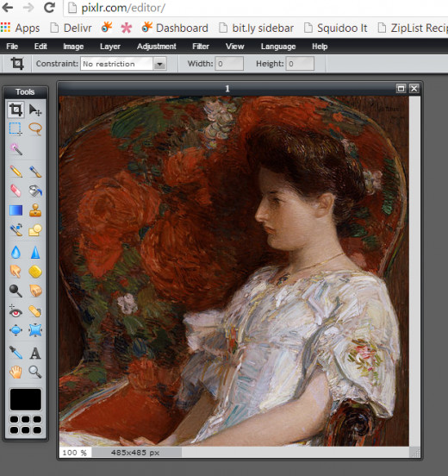Reload the pixlr.com page

tap(49, 8)
